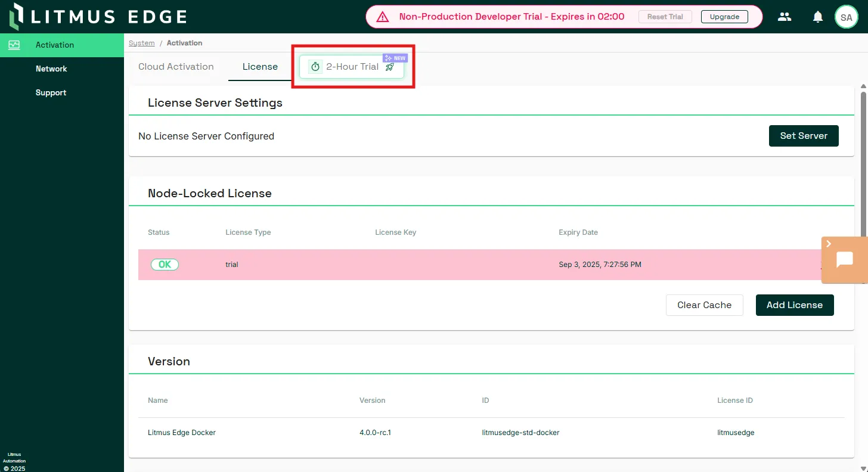Image resolution: width=868 pixels, height=472 pixels.
Task: Click the expiry date Sep 3, 2025
Action: coord(600,265)
